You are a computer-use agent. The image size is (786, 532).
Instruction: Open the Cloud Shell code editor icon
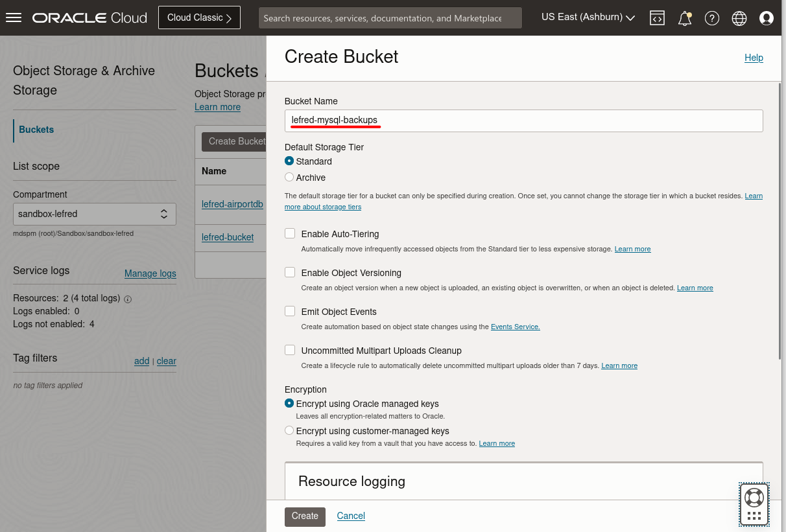(657, 17)
